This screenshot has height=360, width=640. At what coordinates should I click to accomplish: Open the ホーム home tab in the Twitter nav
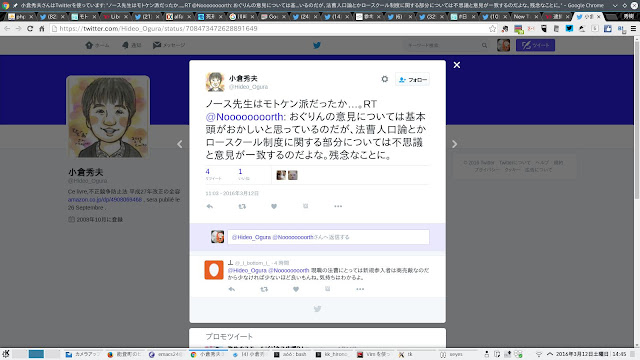[x=97, y=45]
